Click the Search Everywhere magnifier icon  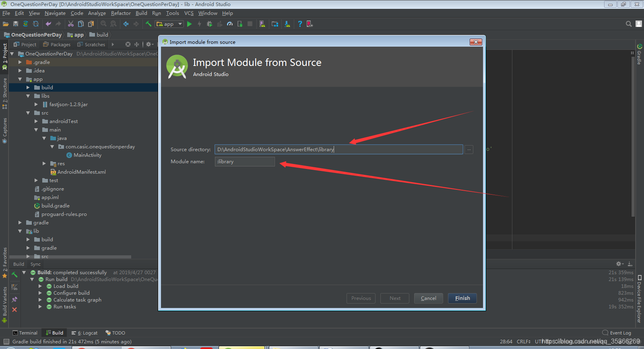pyautogui.click(x=629, y=24)
